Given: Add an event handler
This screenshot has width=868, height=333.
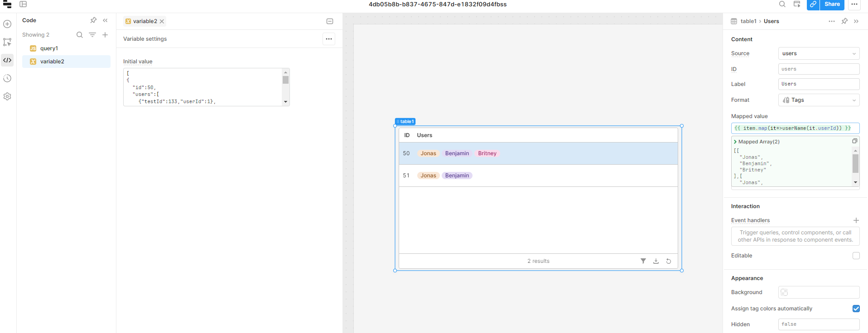Looking at the screenshot, I should tap(856, 220).
